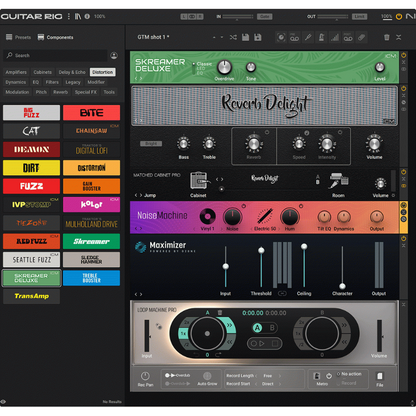Viewport: 416px width, 416px height.
Task: Start the loop record/play control
Action: pyautogui.click(x=257, y=343)
